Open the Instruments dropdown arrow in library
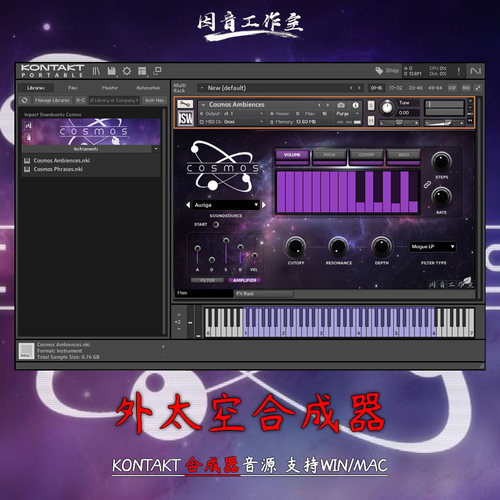 pos(156,149)
